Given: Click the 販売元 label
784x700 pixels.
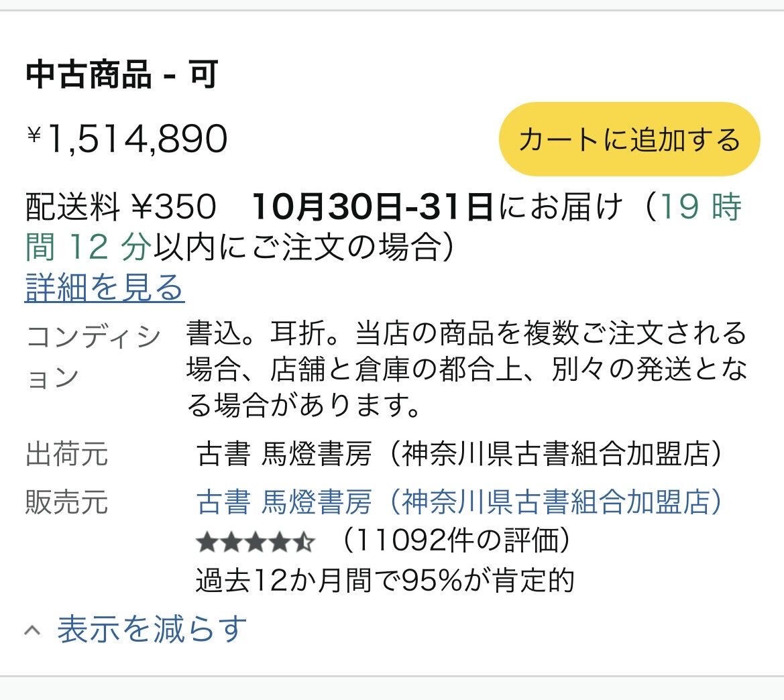Looking at the screenshot, I should pyautogui.click(x=66, y=502).
